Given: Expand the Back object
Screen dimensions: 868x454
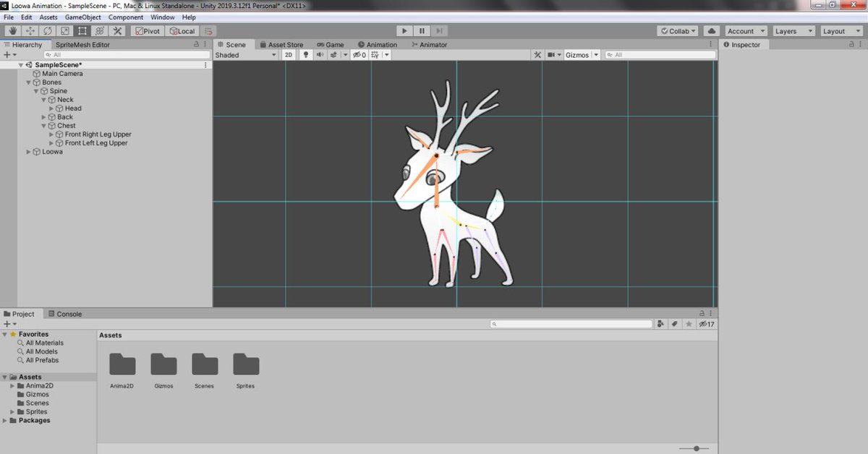Looking at the screenshot, I should tap(43, 117).
